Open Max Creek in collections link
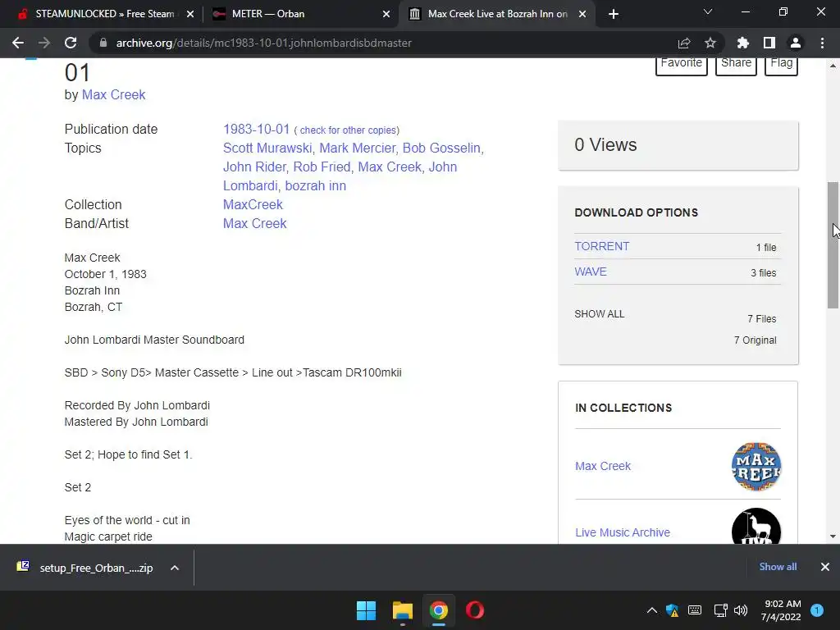The image size is (840, 630). coord(603,466)
